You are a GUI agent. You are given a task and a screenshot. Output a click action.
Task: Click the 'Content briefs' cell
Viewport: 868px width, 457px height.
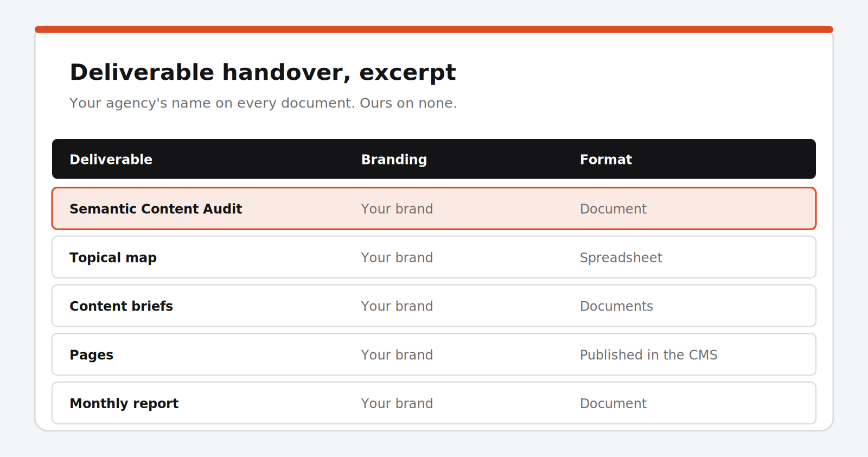[121, 306]
